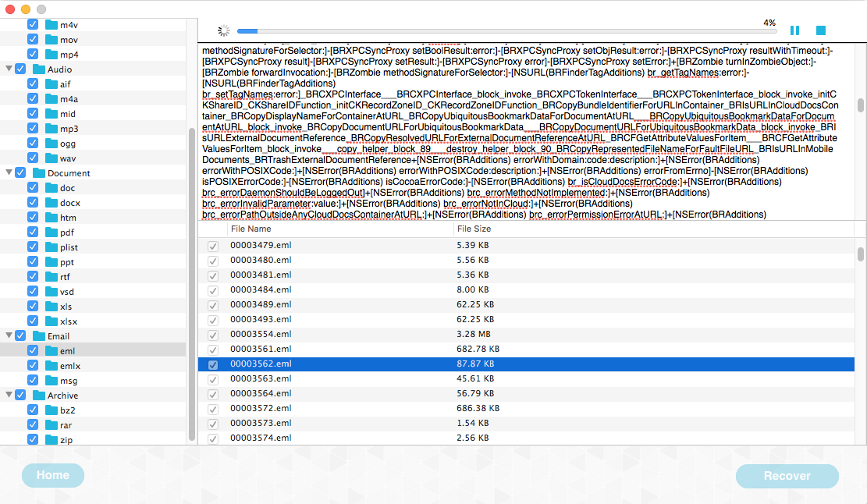Viewport: 867px width, 504px height.
Task: Collapse the Audio category tree
Action: coord(9,69)
